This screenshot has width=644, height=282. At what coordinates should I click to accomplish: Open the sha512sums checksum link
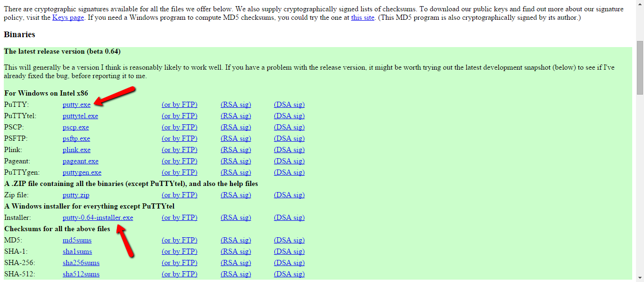[81, 274]
